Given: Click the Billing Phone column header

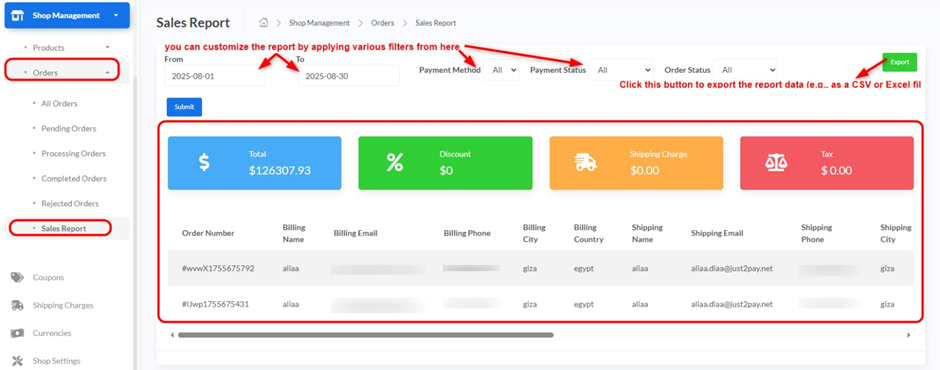Looking at the screenshot, I should pos(467,233).
